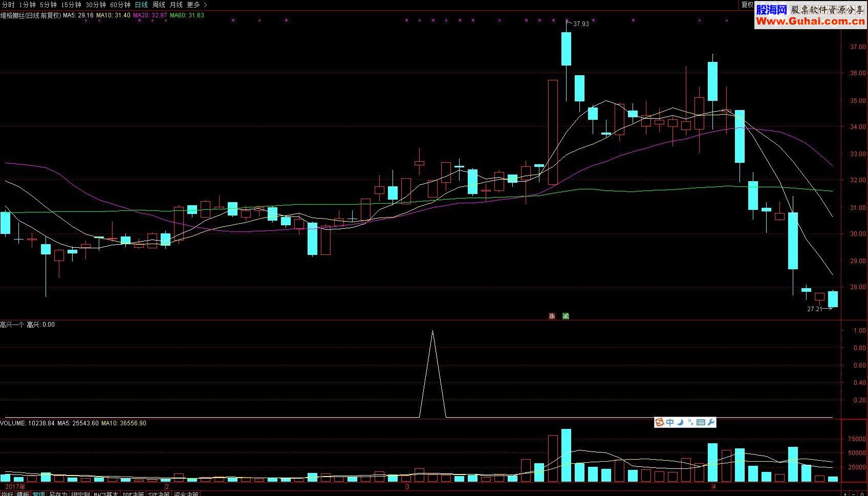Select the 5分钟 period tab
The width and height of the screenshot is (868, 496).
click(x=48, y=5)
